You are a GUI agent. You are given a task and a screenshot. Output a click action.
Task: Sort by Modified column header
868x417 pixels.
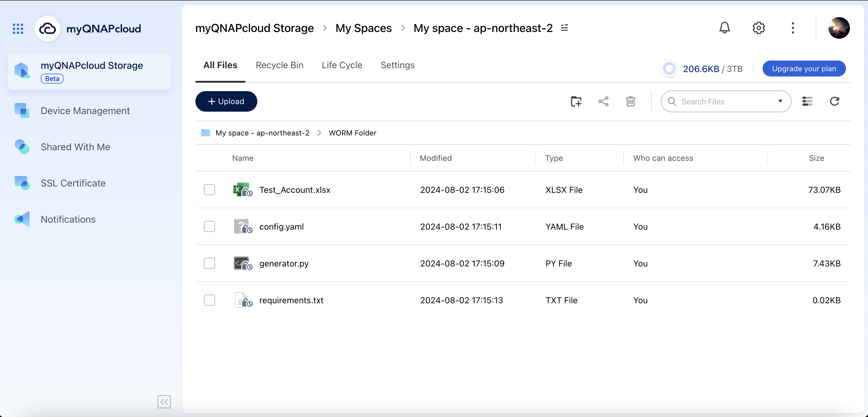point(436,158)
